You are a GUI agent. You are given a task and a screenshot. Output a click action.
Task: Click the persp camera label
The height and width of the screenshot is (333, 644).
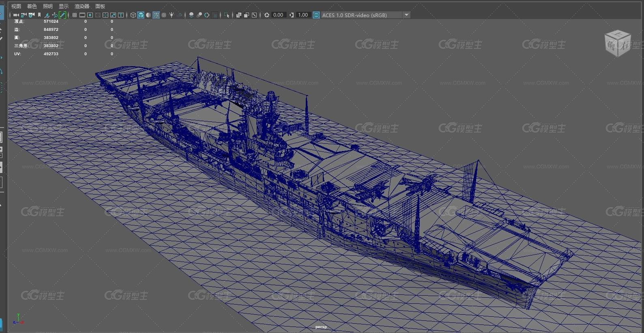point(321,327)
